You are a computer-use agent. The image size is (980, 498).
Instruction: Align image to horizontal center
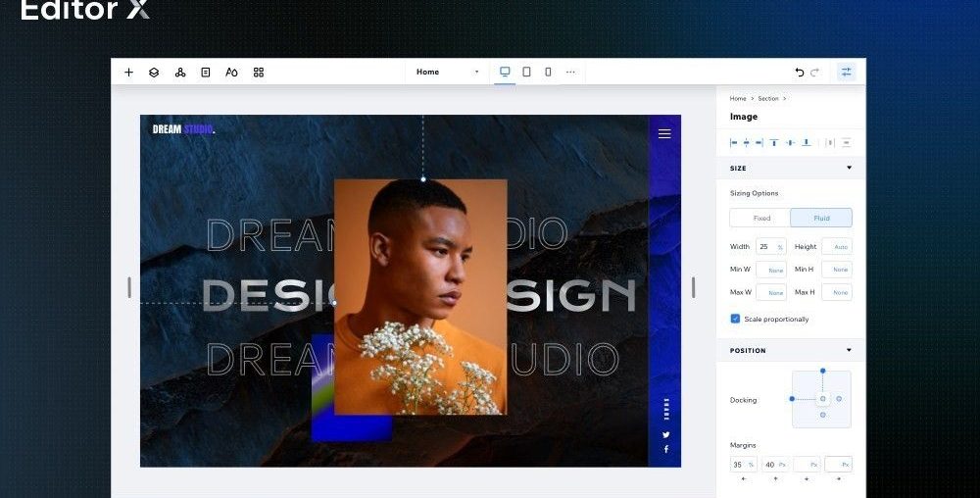click(x=746, y=143)
